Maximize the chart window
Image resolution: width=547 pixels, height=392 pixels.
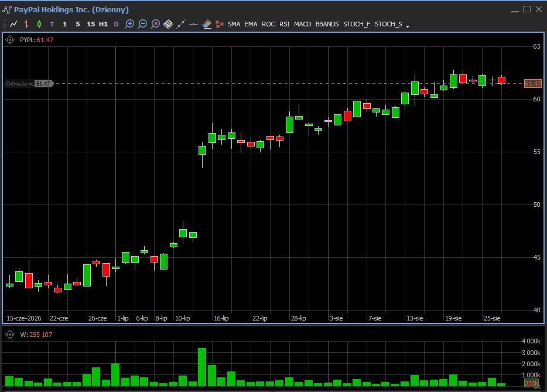point(527,9)
